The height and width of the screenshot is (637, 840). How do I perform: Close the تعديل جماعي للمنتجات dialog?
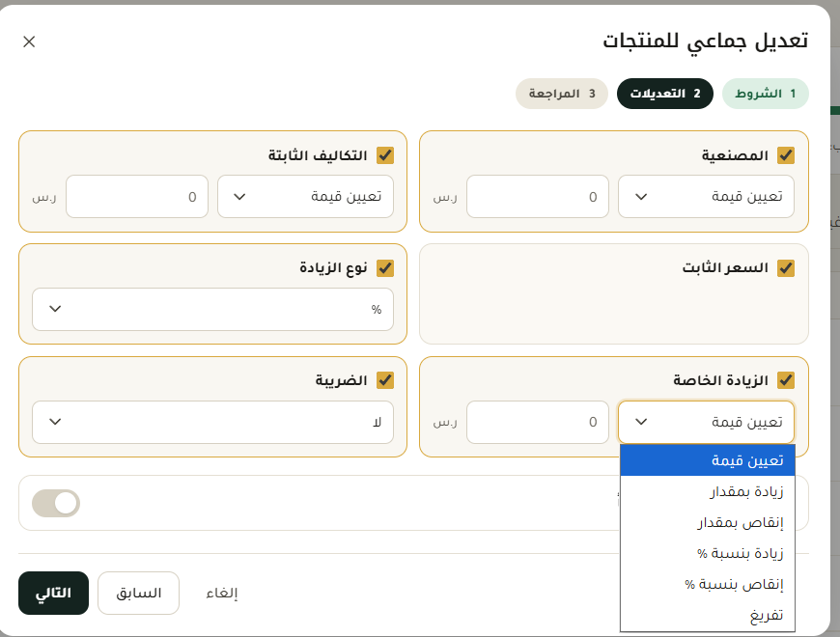click(29, 42)
